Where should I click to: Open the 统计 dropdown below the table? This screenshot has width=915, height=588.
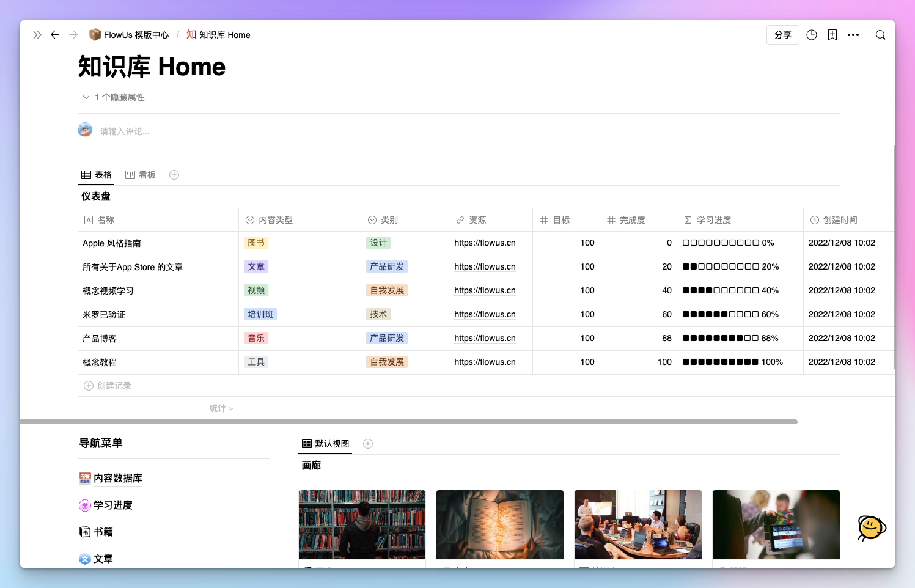pyautogui.click(x=221, y=408)
